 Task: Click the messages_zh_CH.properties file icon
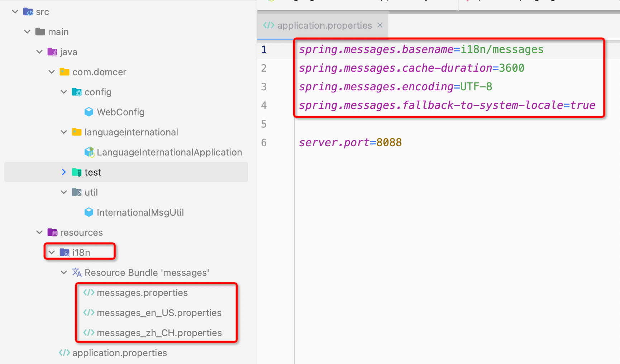coord(89,333)
